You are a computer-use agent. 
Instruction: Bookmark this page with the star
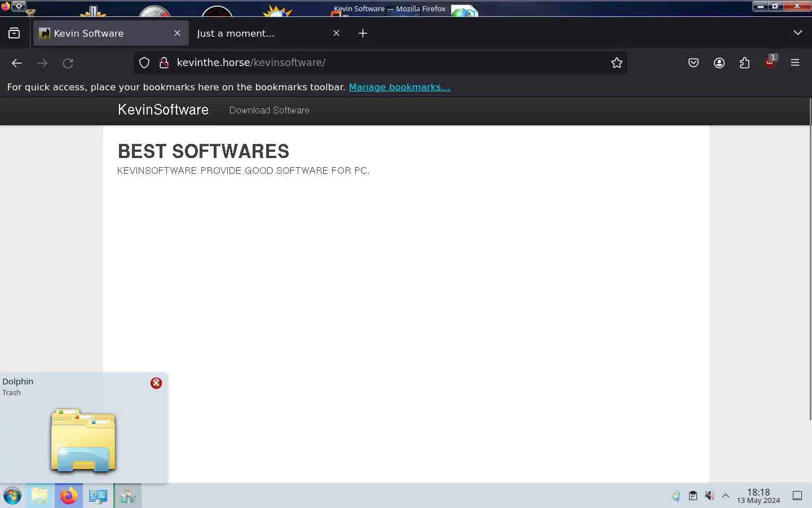coord(617,63)
